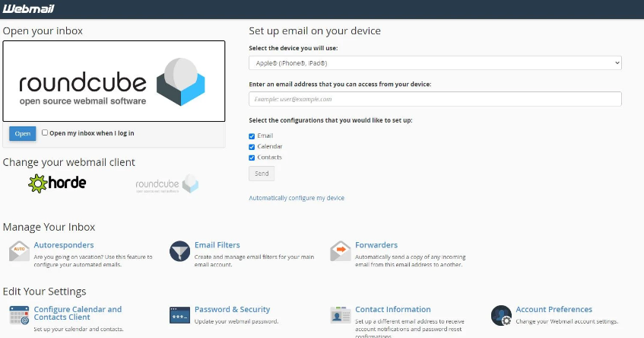Enable 'Open my inbox when I log in'

point(45,132)
